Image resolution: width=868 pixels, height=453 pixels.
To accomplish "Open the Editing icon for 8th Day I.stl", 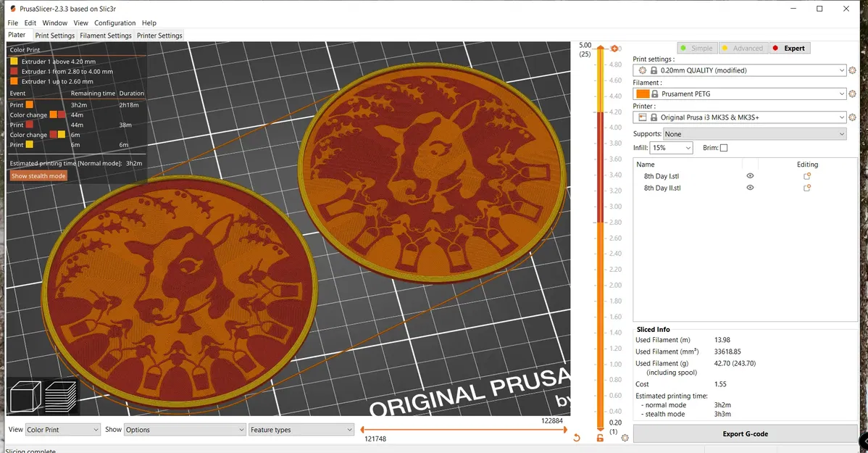I will (x=807, y=175).
